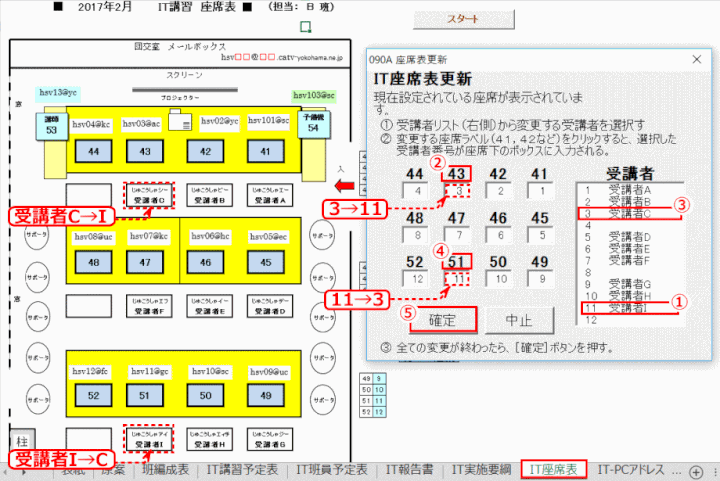This screenshot has height=481, width=720.
Task: Select the worksheet seat shape 45
Action: pyautogui.click(x=265, y=263)
